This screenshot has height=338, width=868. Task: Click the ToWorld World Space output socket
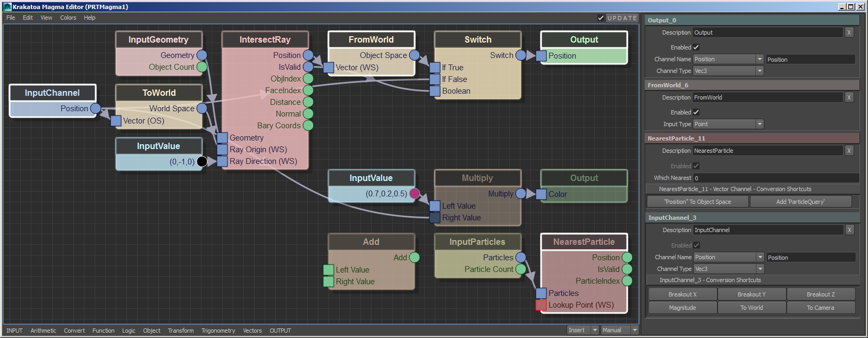click(x=202, y=109)
